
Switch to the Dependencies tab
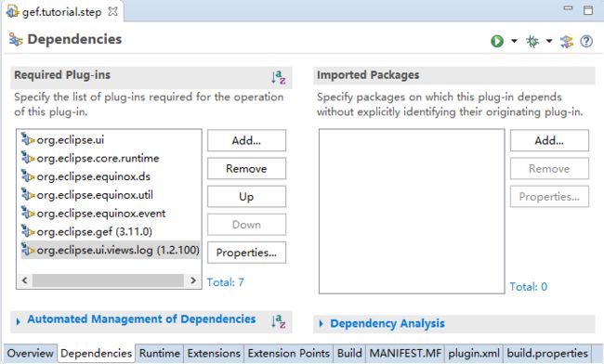pos(97,353)
